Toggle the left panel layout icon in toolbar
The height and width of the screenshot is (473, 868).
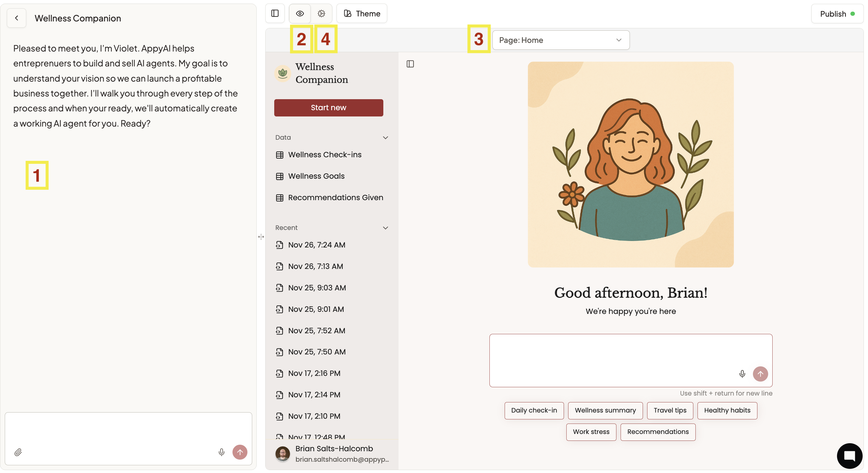pos(275,13)
